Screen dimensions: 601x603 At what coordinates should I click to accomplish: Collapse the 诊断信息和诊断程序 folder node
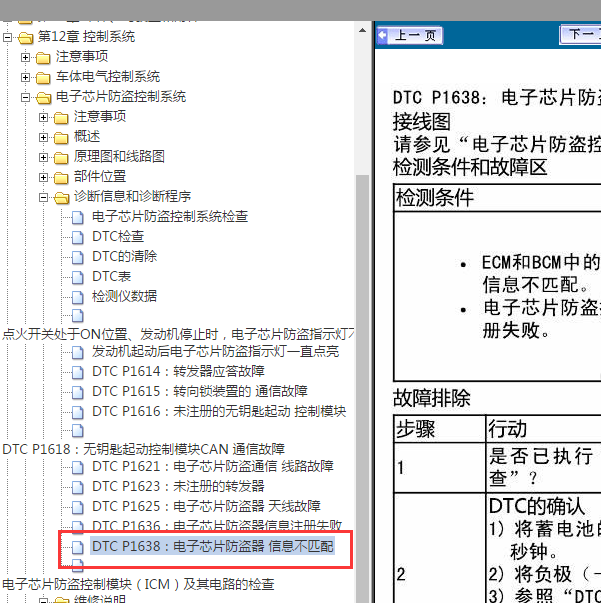coord(43,197)
